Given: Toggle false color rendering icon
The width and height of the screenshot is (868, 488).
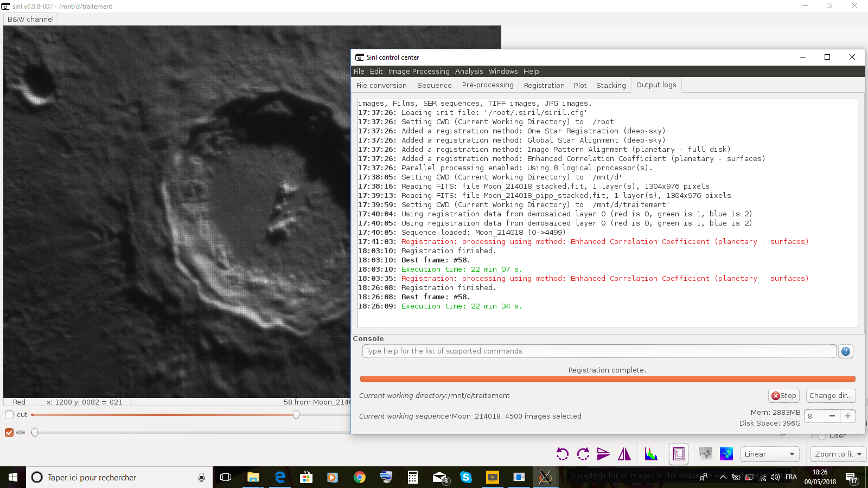Looking at the screenshot, I should (726, 454).
